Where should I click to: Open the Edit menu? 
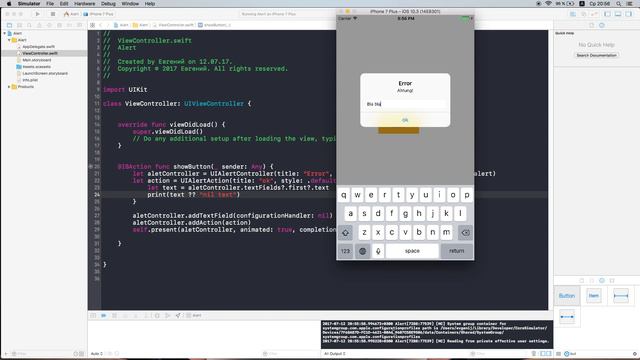[64, 4]
